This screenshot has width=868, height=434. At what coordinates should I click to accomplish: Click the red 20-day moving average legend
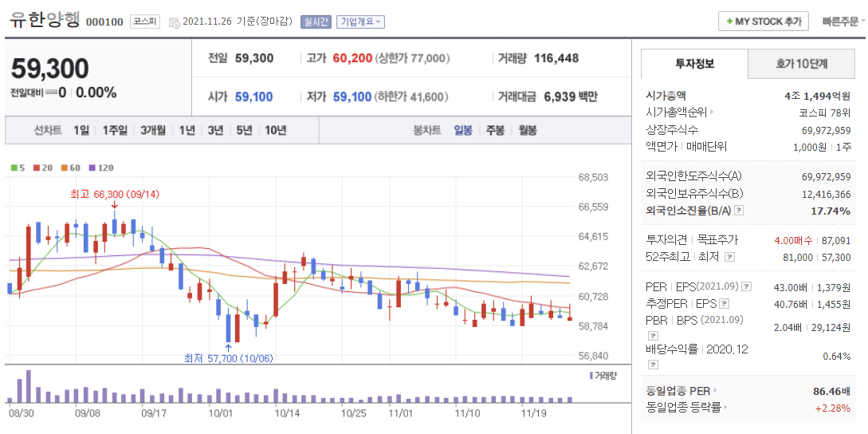pos(42,168)
